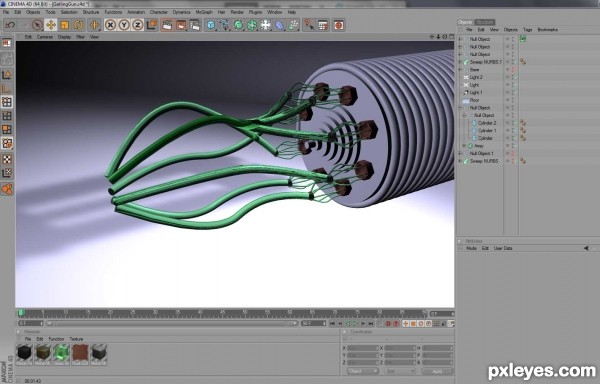The image size is (600, 384).
Task: Select the red-brown rust material thumbnail
Action: 80,355
